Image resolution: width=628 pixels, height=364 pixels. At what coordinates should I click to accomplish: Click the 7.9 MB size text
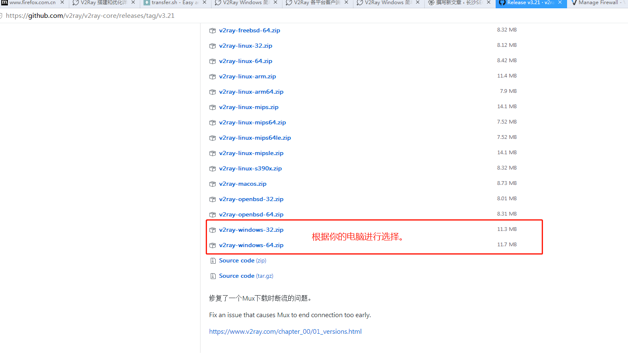[x=508, y=91]
